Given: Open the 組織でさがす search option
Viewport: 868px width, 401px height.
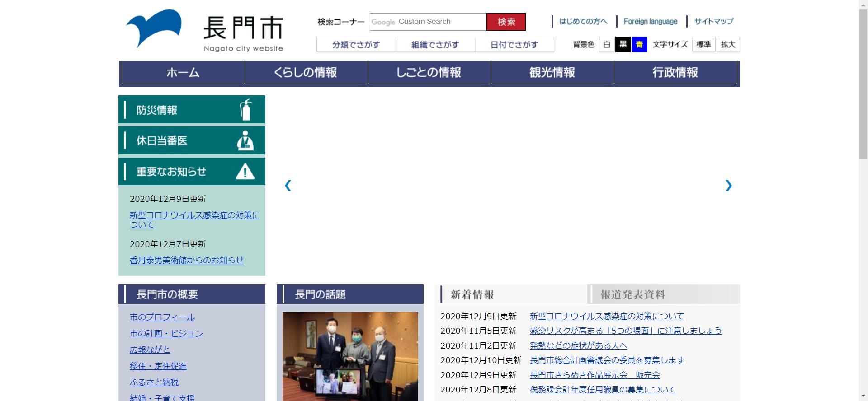Looking at the screenshot, I should 435,45.
